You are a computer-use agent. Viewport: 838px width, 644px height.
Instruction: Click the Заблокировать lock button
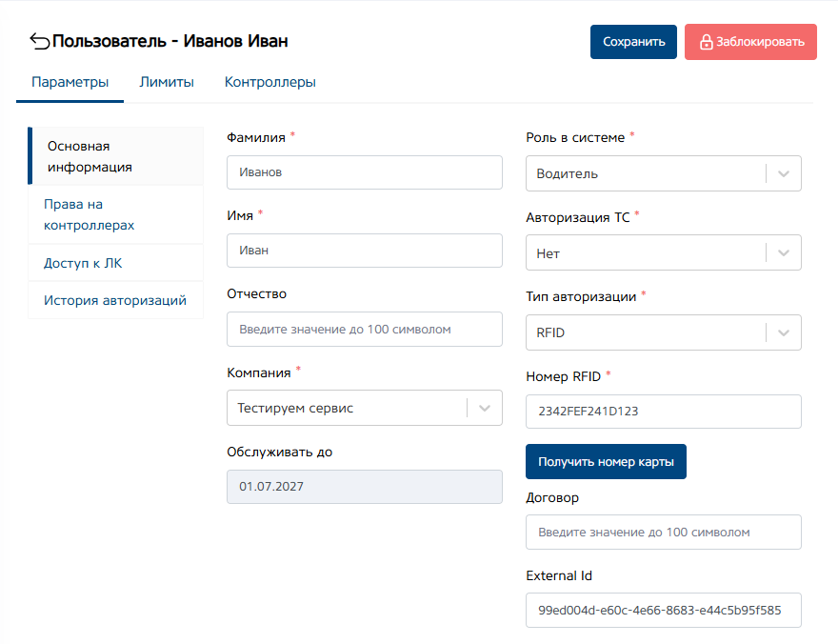(750, 42)
